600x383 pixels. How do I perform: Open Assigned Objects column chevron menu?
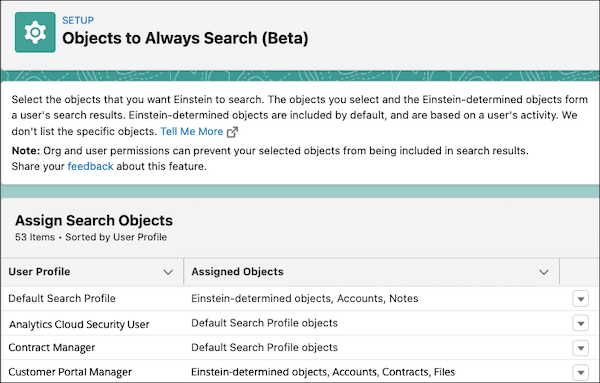point(544,272)
